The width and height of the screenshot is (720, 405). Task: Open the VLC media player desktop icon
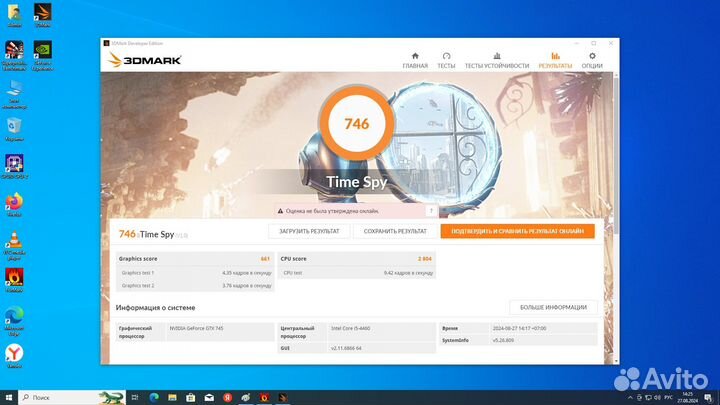pos(15,240)
